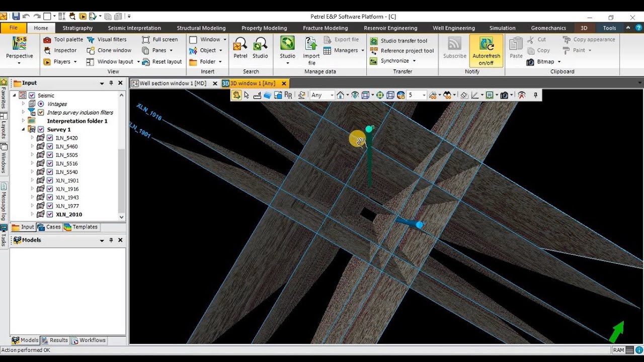Image resolution: width=644 pixels, height=362 pixels.
Task: Open the Message log side tab
Action: (x=4, y=201)
